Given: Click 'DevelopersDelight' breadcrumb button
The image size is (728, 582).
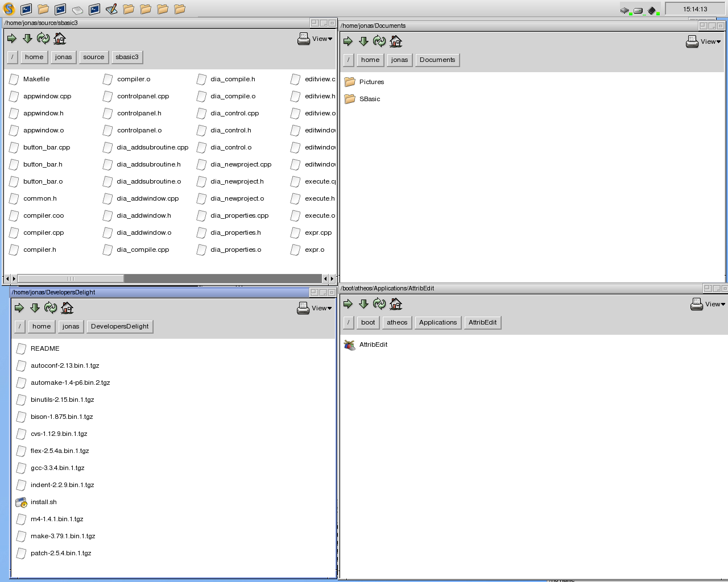Looking at the screenshot, I should click(x=119, y=326).
